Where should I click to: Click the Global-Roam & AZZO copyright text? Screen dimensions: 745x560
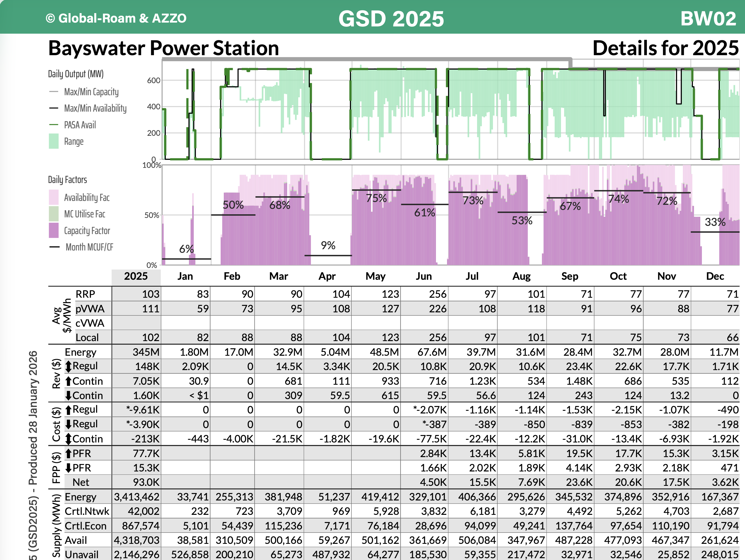(116, 18)
